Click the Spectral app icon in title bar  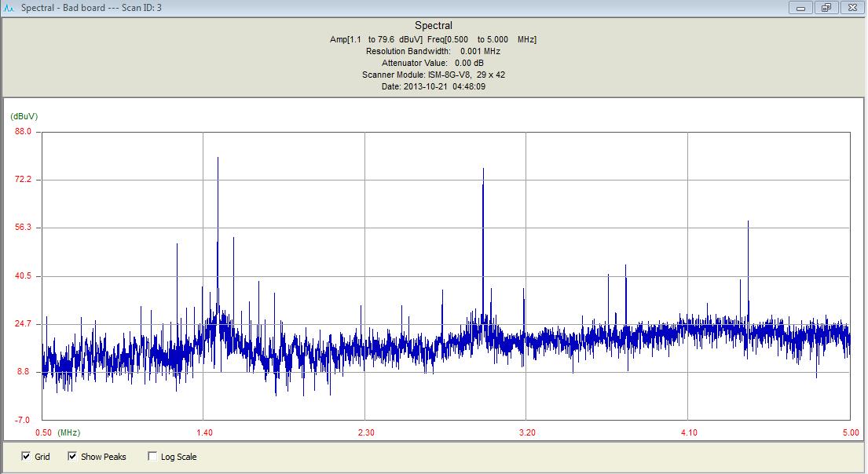(10, 8)
